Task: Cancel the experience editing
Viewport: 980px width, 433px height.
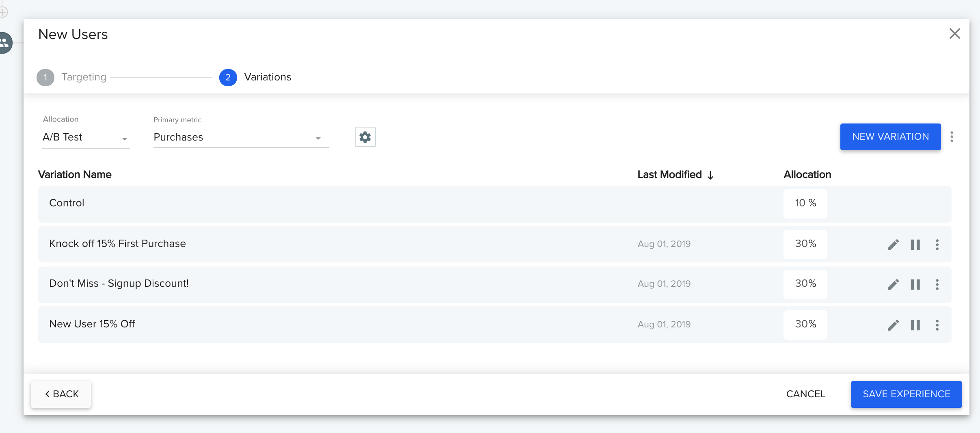Action: 805,394
